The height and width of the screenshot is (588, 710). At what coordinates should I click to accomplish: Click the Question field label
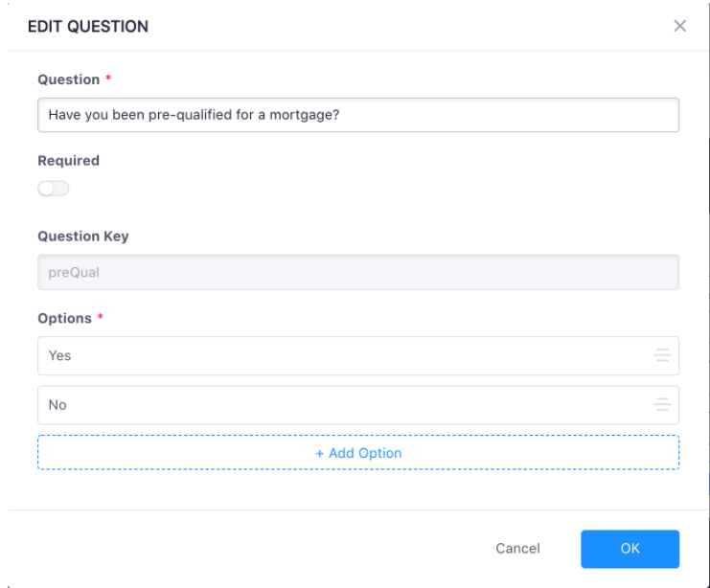coord(69,79)
